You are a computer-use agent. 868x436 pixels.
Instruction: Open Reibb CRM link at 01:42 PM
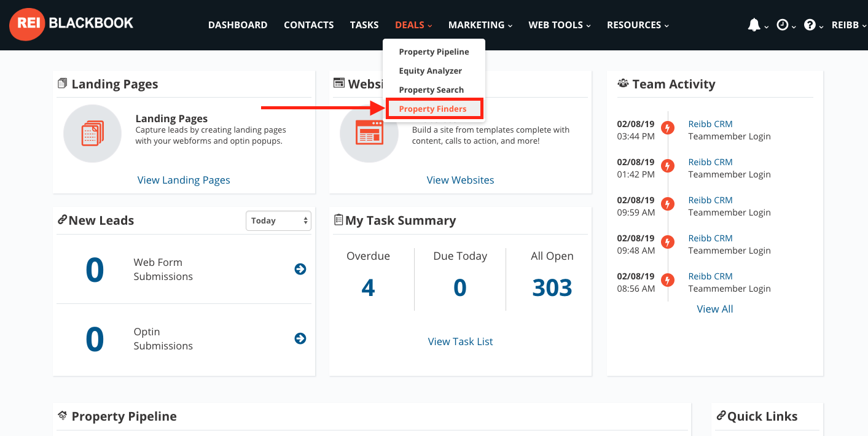point(711,162)
